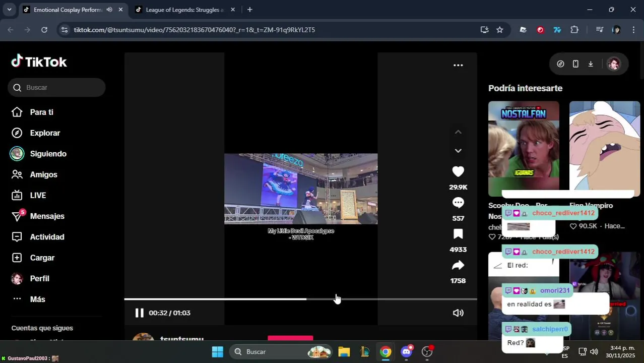Click the Roblox-style extension icon

[523, 30]
